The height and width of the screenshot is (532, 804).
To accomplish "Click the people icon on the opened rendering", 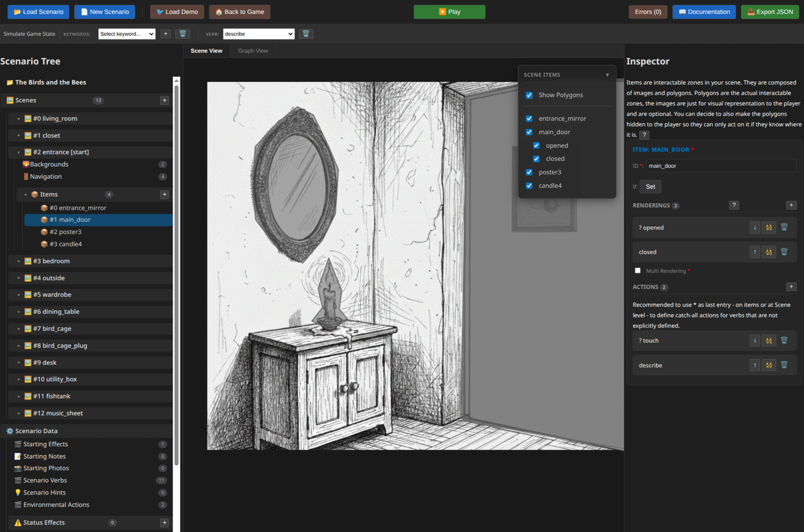I will [769, 227].
